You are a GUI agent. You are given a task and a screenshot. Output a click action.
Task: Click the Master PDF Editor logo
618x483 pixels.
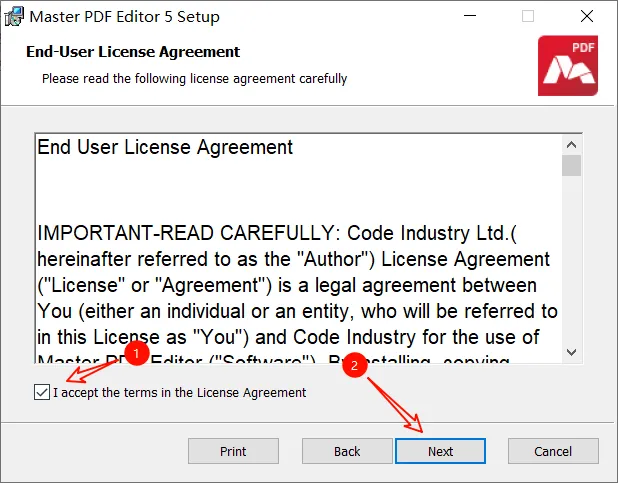click(568, 65)
